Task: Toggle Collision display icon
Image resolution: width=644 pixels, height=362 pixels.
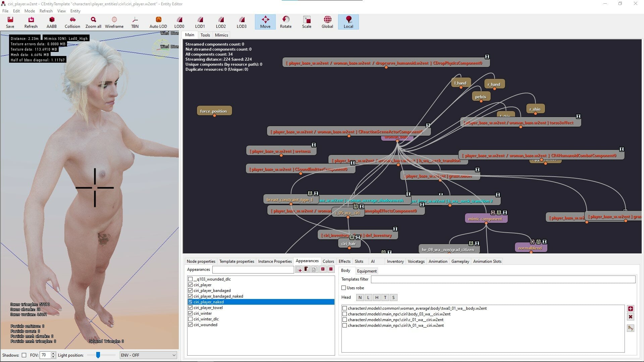Action: (x=72, y=22)
